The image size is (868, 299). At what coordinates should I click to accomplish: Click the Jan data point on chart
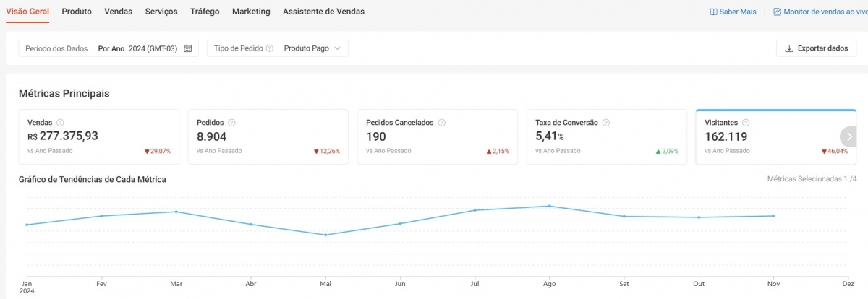click(x=27, y=225)
